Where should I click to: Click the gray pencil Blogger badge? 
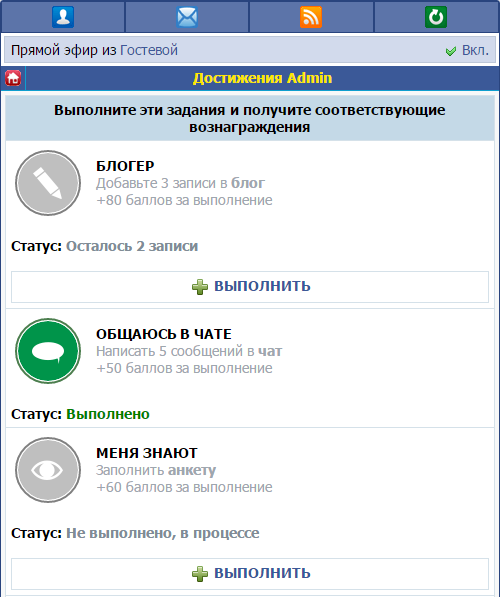click(x=48, y=183)
